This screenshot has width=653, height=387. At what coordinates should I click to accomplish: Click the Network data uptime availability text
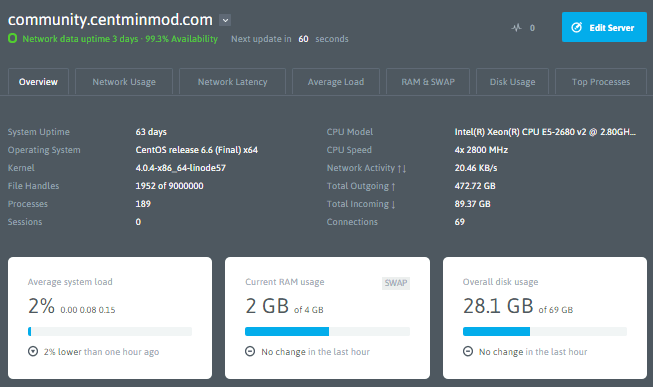(120, 39)
